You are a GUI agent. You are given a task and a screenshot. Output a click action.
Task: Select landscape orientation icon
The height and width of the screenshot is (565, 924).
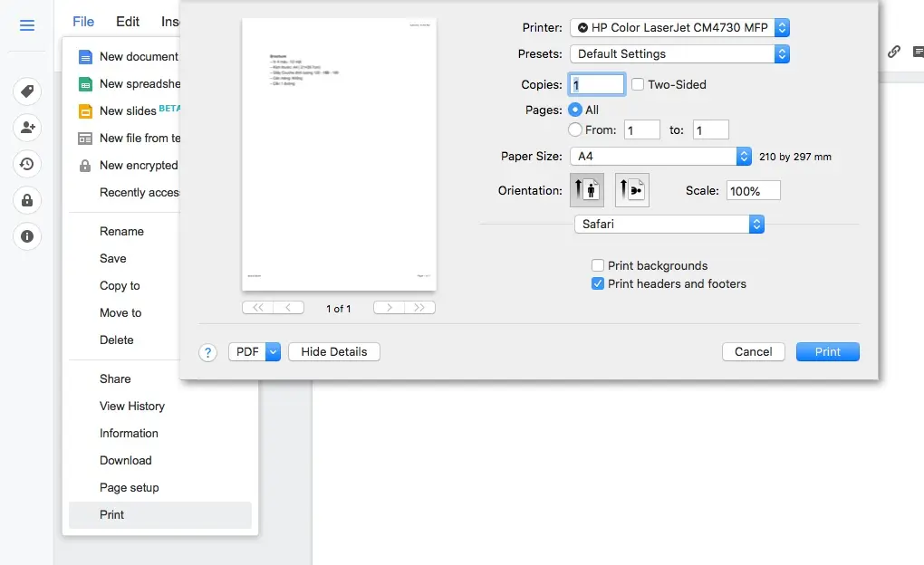[x=631, y=191]
